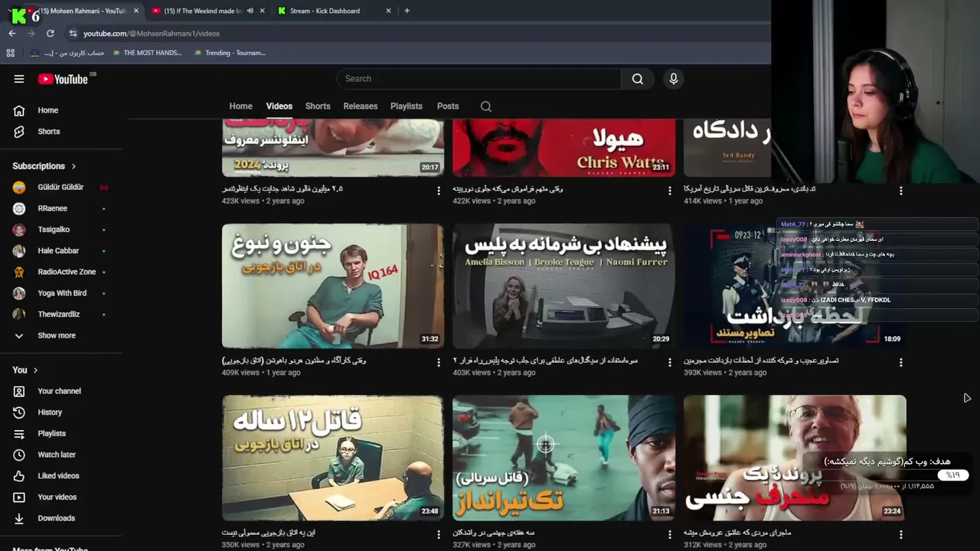Click the Watch later clock icon
The width and height of the screenshot is (980, 551).
click(x=19, y=455)
